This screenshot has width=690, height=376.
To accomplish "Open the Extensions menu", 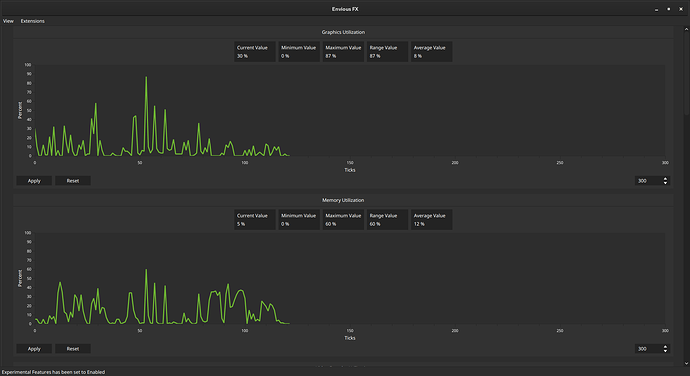I will pos(33,21).
